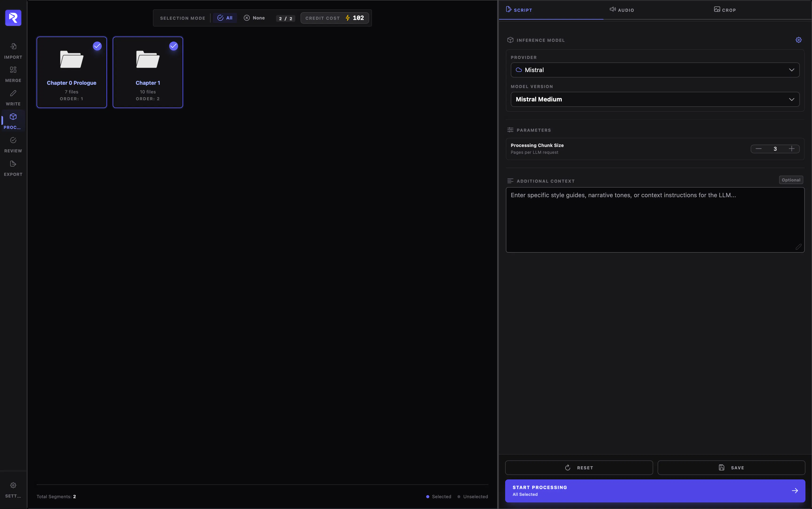This screenshot has height=509, width=812.
Task: Click the arrow on Start Processing
Action: coord(795,490)
